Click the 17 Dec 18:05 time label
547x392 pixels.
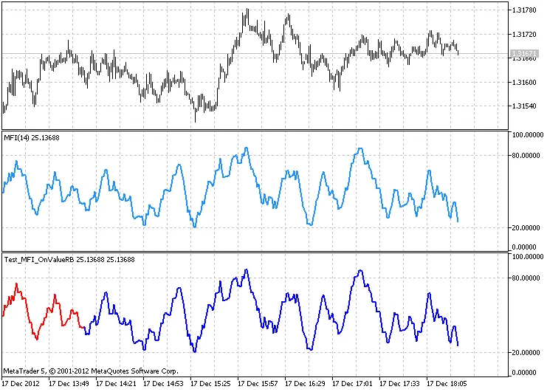[x=450, y=384]
